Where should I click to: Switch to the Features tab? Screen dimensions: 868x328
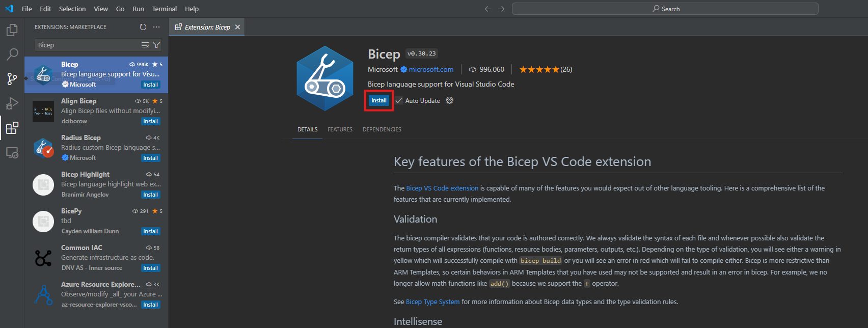click(x=340, y=130)
